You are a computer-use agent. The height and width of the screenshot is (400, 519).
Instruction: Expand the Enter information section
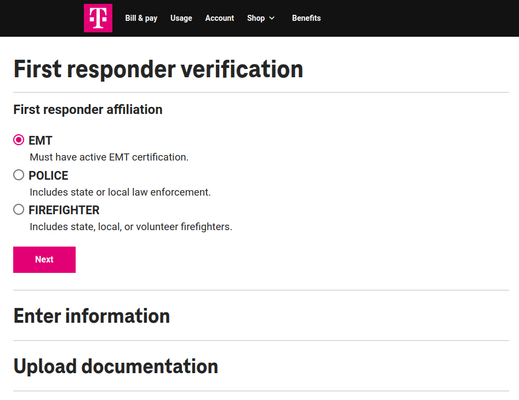tap(92, 316)
